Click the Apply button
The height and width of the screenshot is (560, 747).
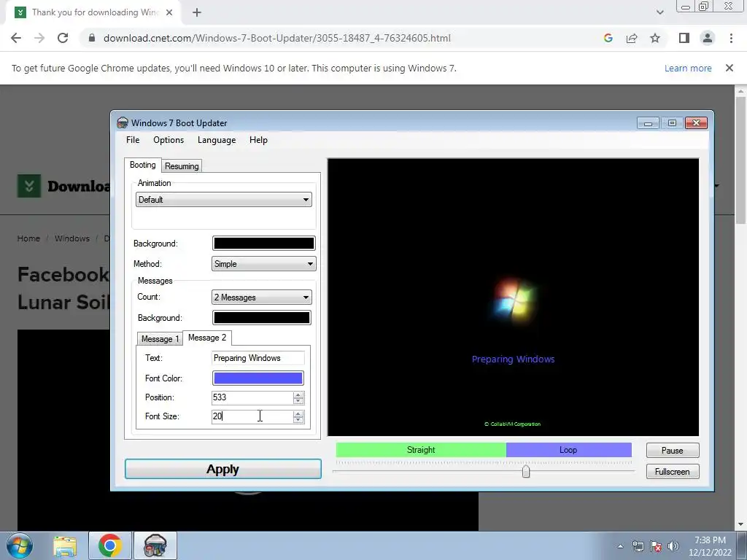point(223,469)
